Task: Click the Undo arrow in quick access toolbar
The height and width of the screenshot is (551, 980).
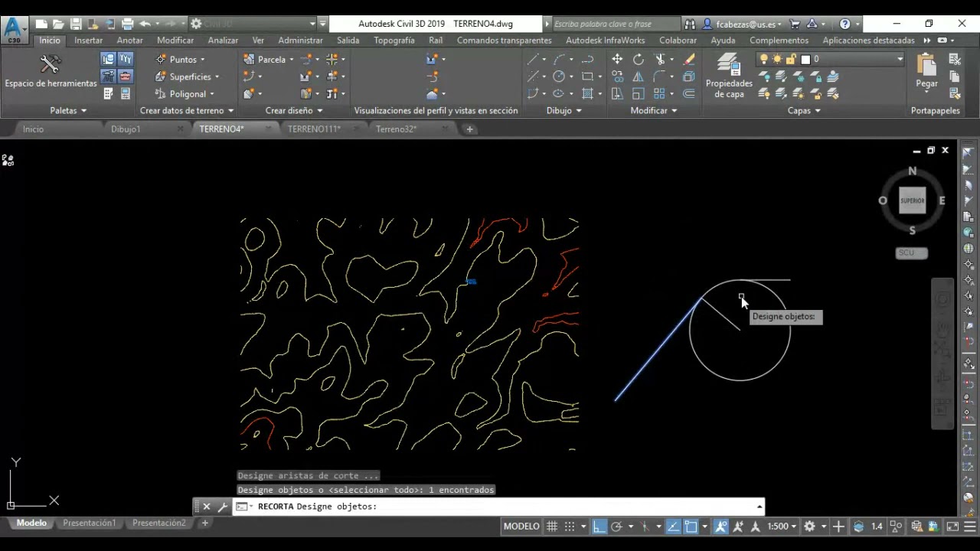Action: point(145,24)
